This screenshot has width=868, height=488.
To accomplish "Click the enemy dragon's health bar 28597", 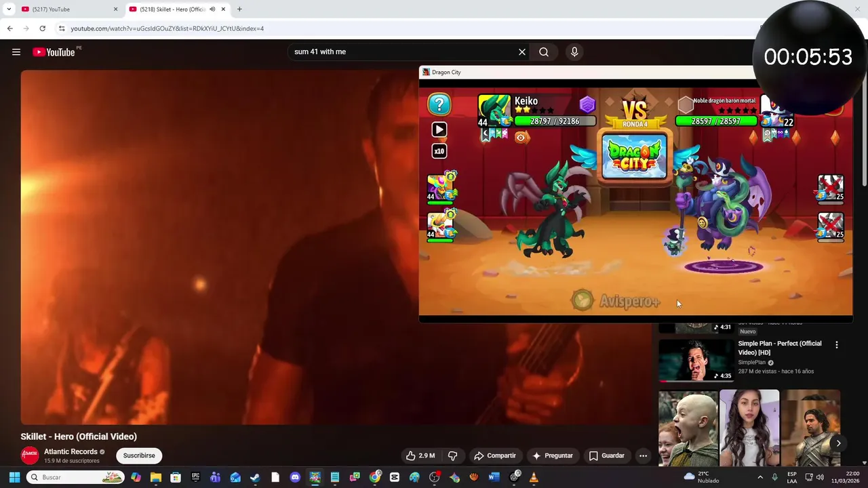I will (x=716, y=121).
